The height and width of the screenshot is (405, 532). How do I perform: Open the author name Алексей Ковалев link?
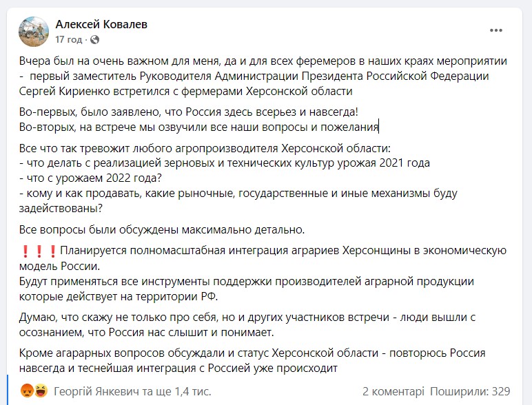pyautogui.click(x=101, y=25)
